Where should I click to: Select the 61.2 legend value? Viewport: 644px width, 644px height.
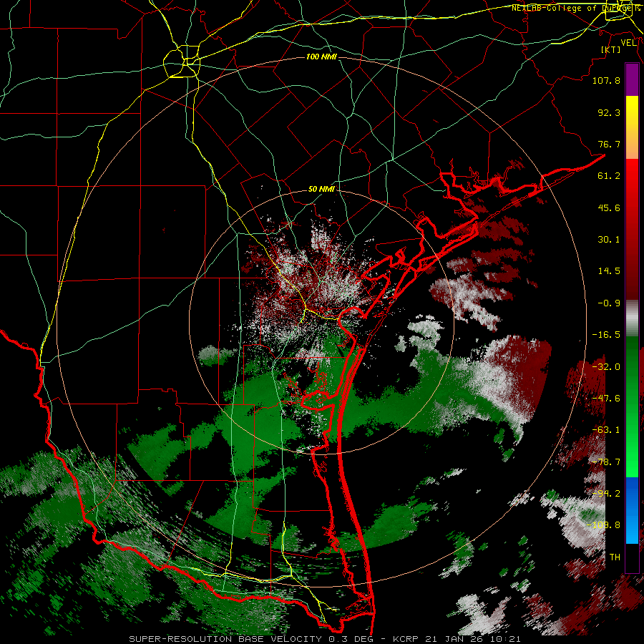click(609, 176)
